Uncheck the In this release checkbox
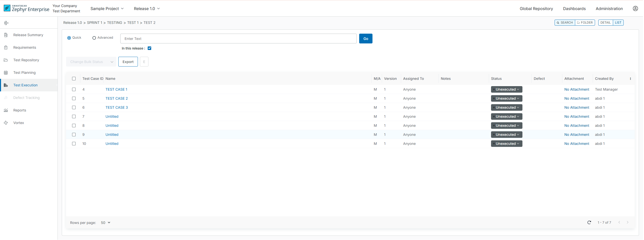The height and width of the screenshot is (240, 644). (149, 48)
